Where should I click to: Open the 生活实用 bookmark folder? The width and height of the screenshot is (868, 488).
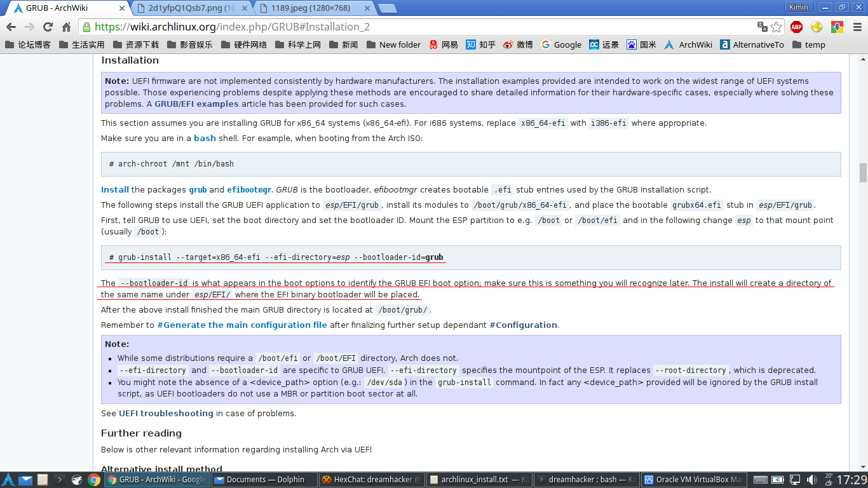pos(82,44)
